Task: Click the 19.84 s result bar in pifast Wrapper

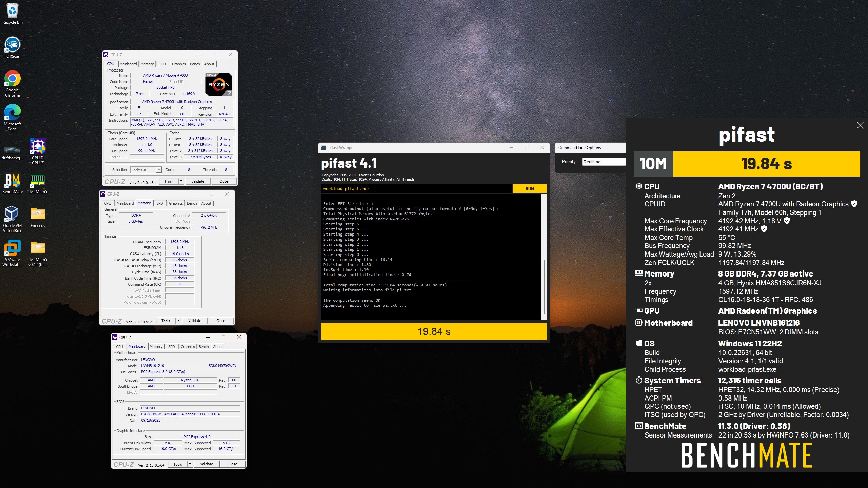Action: [x=434, y=331]
